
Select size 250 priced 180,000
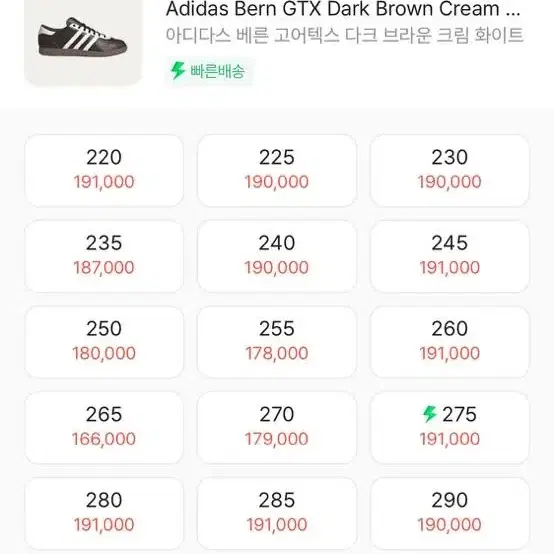pyautogui.click(x=104, y=342)
